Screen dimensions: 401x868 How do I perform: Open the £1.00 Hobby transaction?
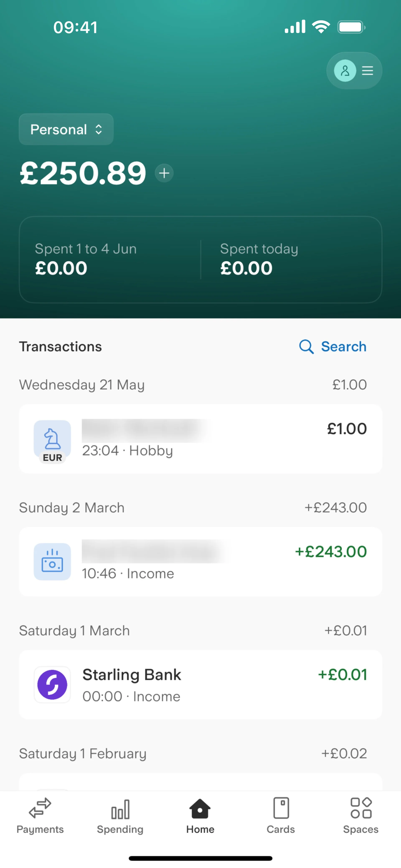200,439
